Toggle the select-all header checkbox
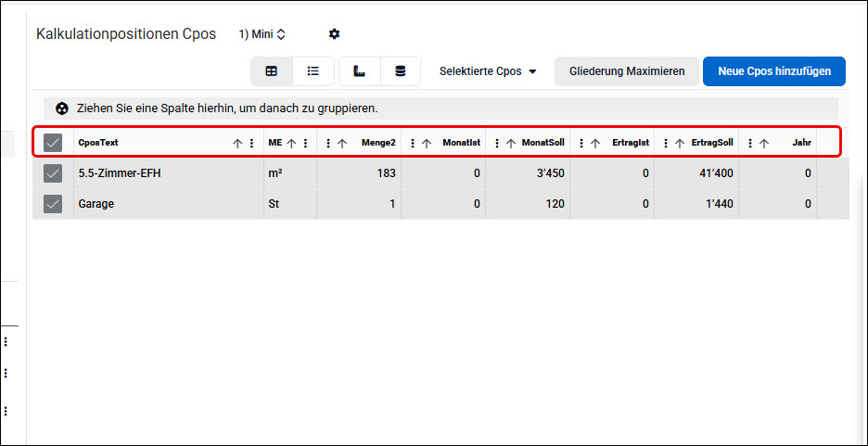The height and width of the screenshot is (446, 868). [53, 143]
